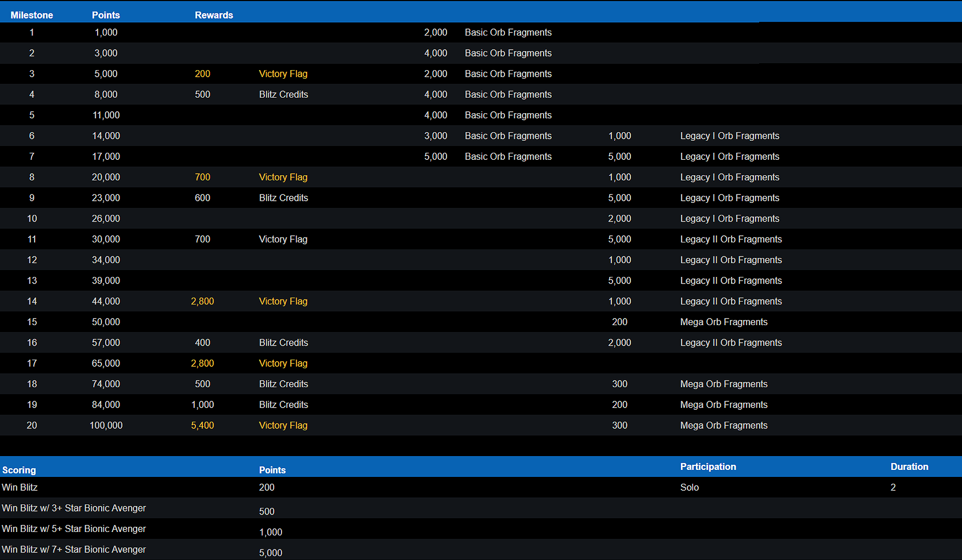Screen dimensions: 962x560
Task: Select Basic Orb Fragments in milestone 1
Action: 508,33
